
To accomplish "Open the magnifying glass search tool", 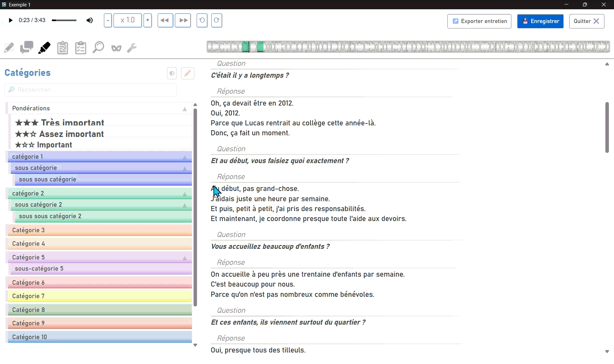I will [x=98, y=48].
